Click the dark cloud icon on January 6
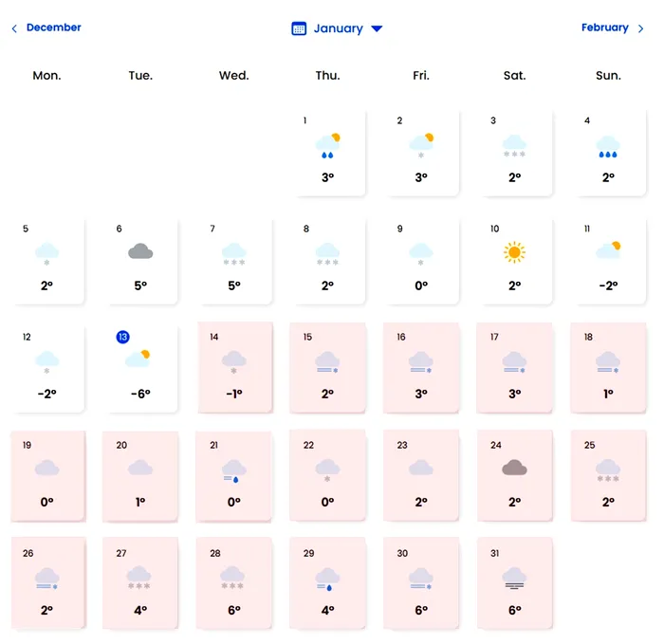The image size is (664, 644). [x=140, y=251]
